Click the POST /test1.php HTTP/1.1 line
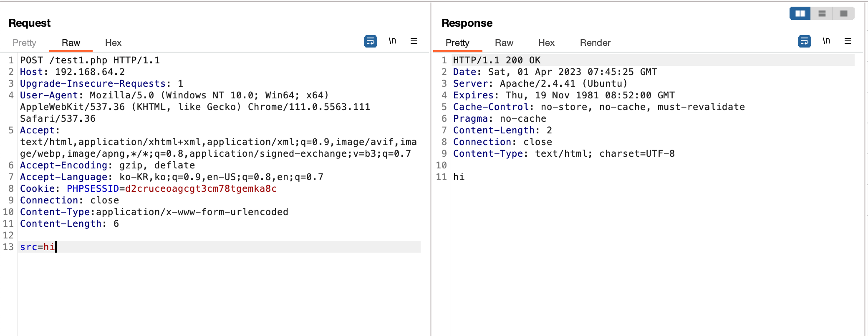The image size is (868, 336). [x=90, y=60]
